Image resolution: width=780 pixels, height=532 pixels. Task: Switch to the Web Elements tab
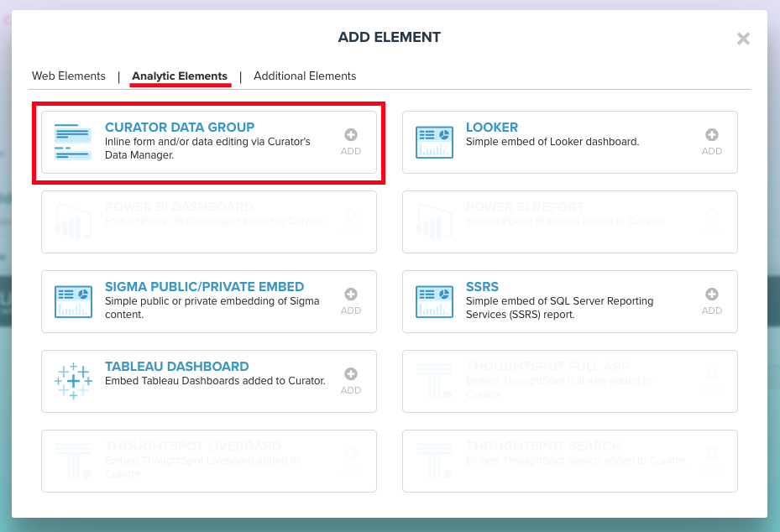click(68, 76)
